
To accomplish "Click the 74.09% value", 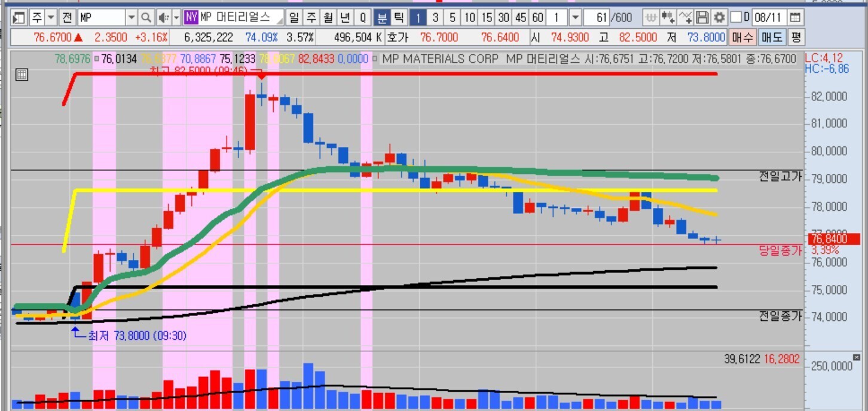I will point(262,38).
